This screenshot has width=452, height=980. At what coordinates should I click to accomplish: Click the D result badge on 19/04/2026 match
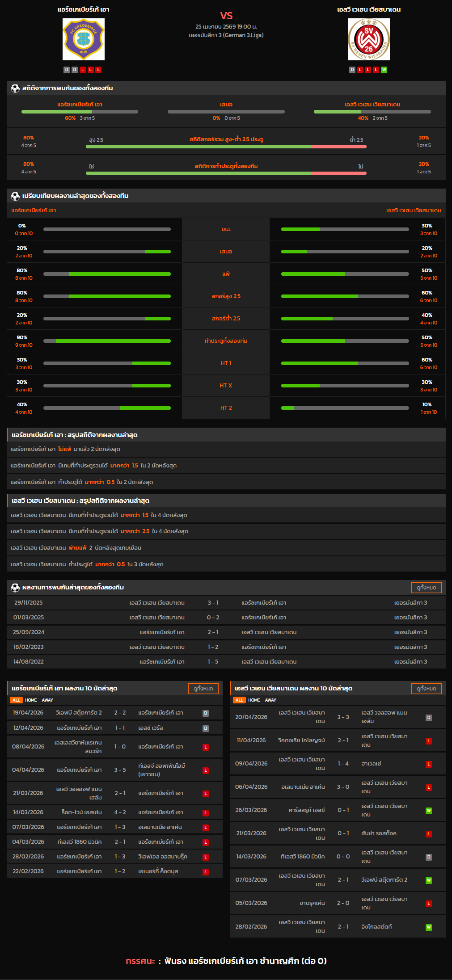click(206, 713)
